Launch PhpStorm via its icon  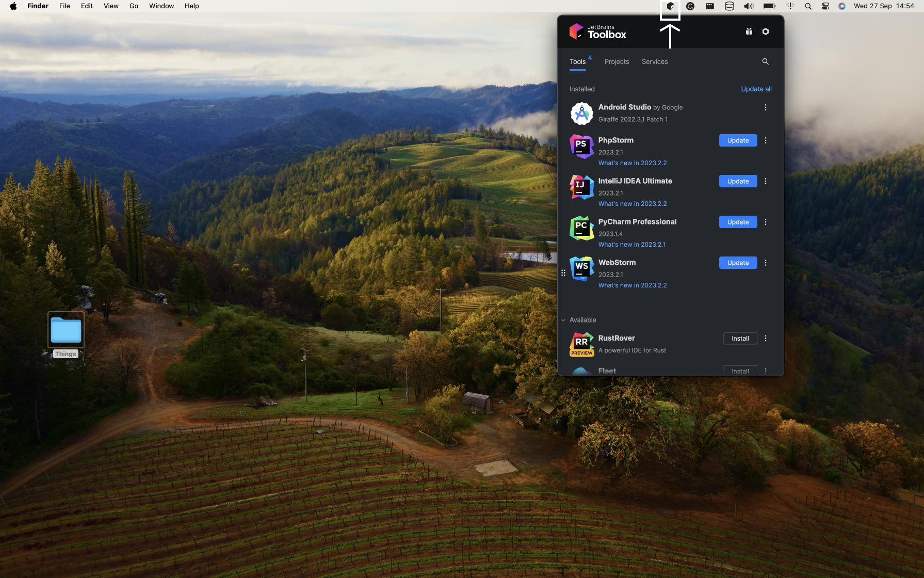click(x=581, y=147)
